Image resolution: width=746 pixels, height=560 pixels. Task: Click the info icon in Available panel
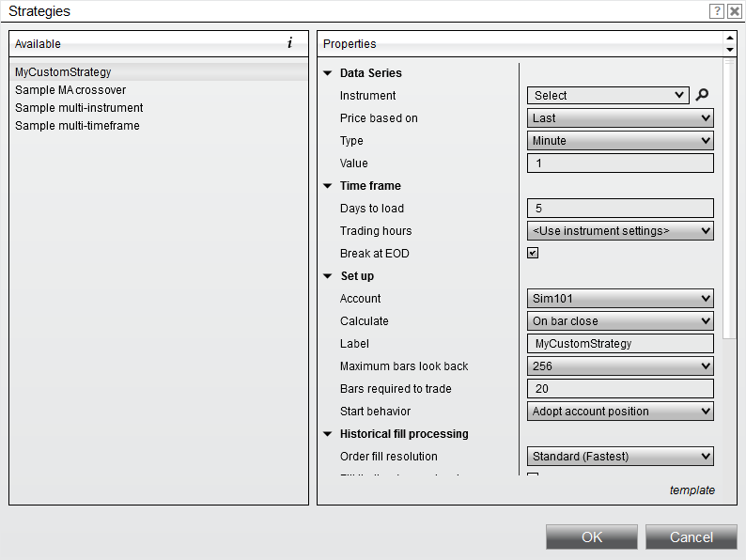click(289, 43)
